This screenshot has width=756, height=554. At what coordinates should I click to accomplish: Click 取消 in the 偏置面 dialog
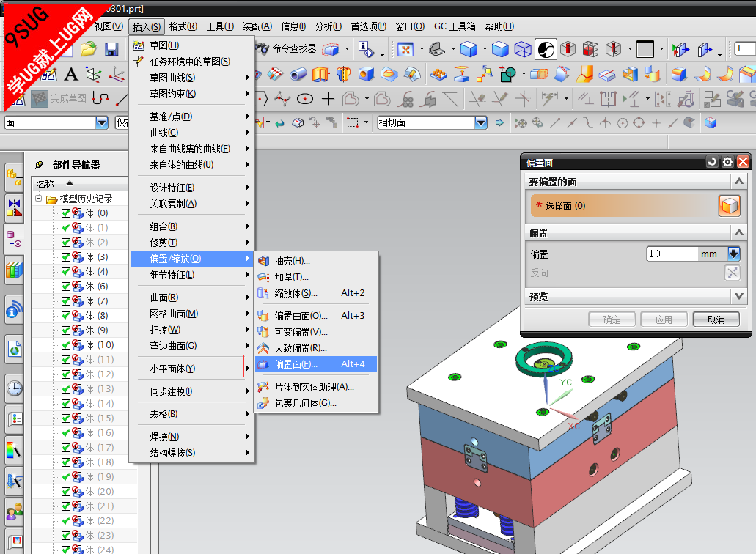point(716,320)
